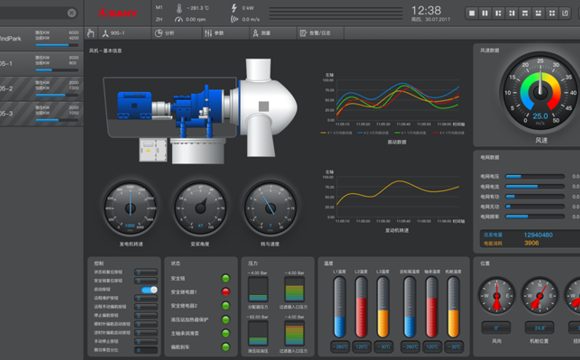Click the 电网电压 bar in 电网数据
580x360 pixels.
535,176
